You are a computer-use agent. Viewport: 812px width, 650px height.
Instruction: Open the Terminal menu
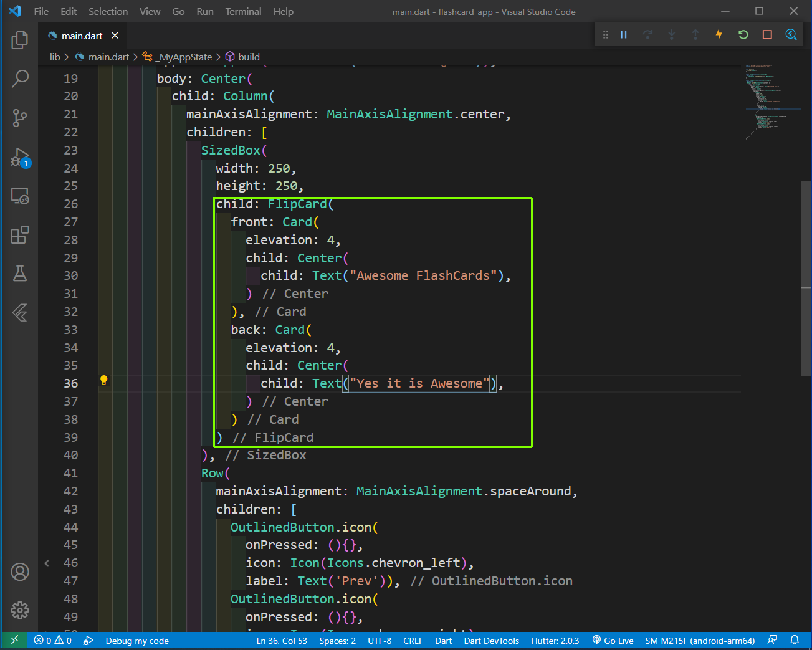coord(243,11)
